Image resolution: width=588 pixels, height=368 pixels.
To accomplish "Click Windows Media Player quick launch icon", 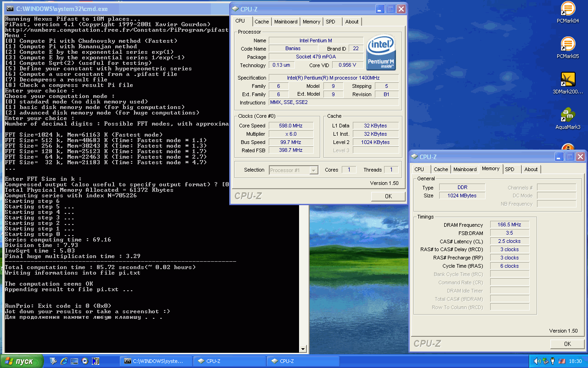I will (85, 361).
